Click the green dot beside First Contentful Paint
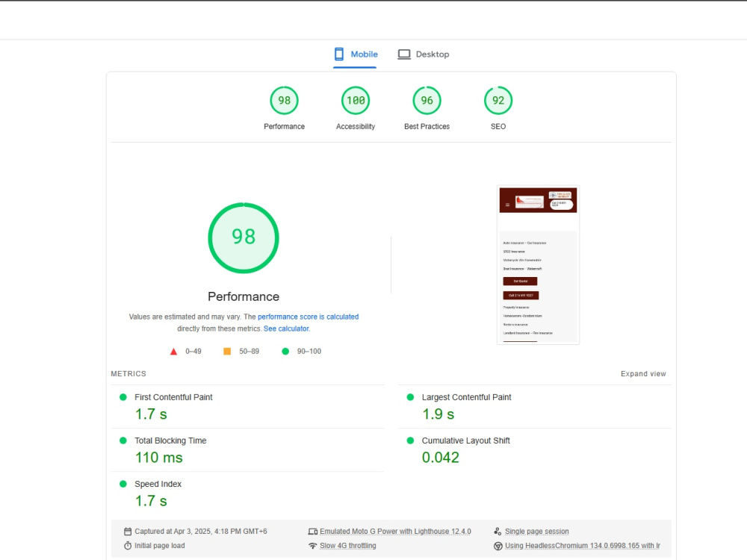 point(123,397)
